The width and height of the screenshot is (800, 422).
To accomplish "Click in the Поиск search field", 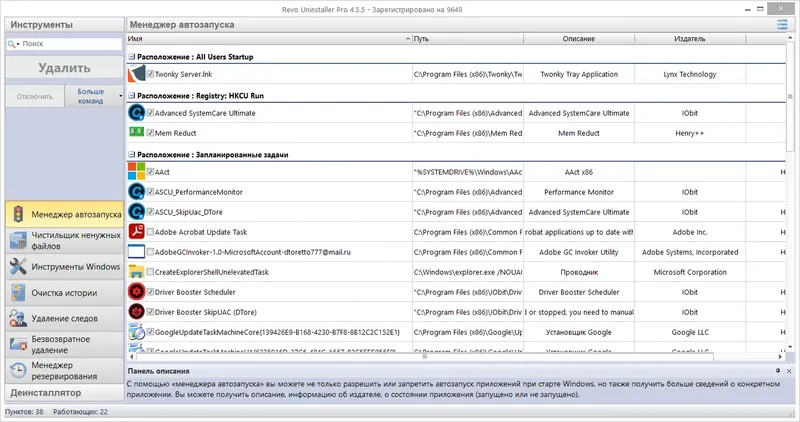I will (71, 44).
